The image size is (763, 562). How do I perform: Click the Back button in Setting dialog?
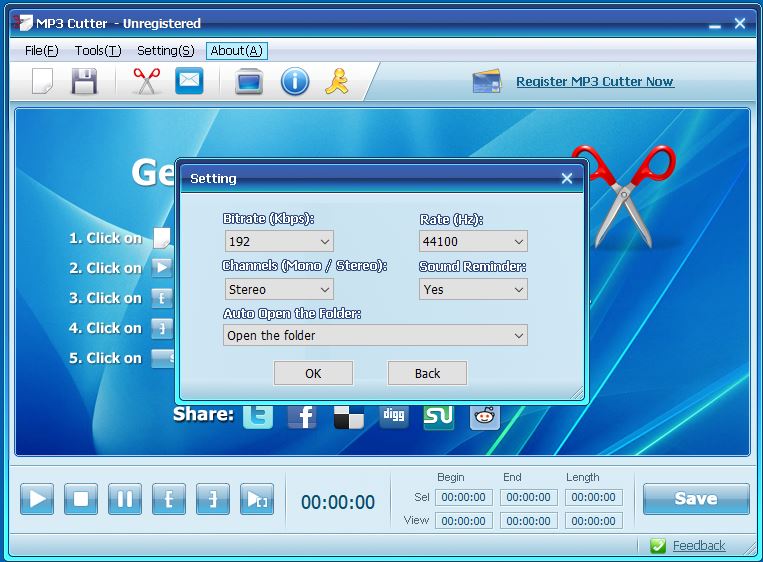(427, 373)
